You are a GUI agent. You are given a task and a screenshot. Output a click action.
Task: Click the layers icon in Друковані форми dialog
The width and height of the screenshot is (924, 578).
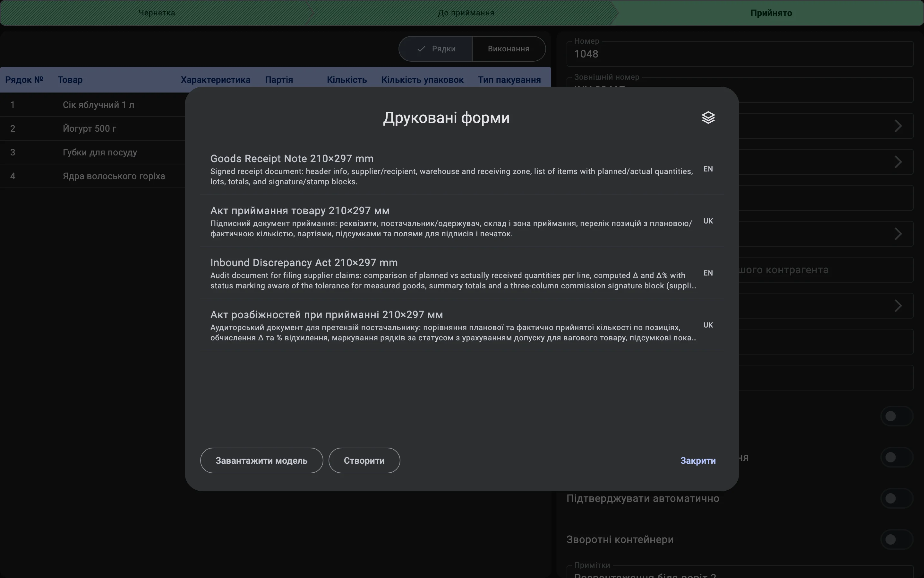click(x=708, y=117)
